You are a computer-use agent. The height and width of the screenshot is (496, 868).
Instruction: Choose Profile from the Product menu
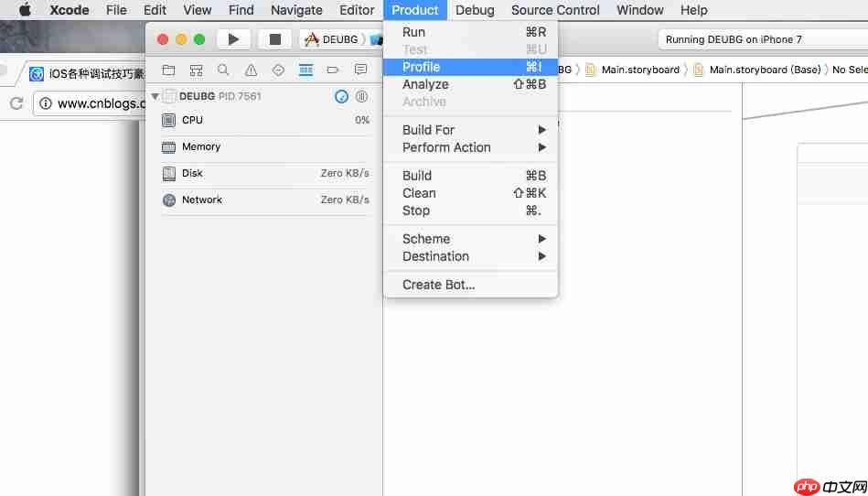pyautogui.click(x=470, y=67)
